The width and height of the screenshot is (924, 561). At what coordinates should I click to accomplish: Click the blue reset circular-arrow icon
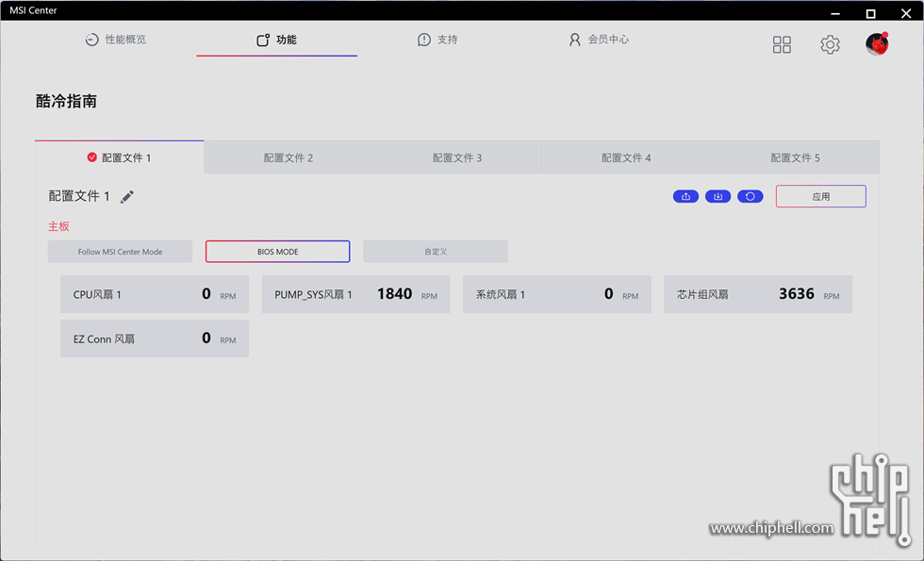tap(751, 196)
